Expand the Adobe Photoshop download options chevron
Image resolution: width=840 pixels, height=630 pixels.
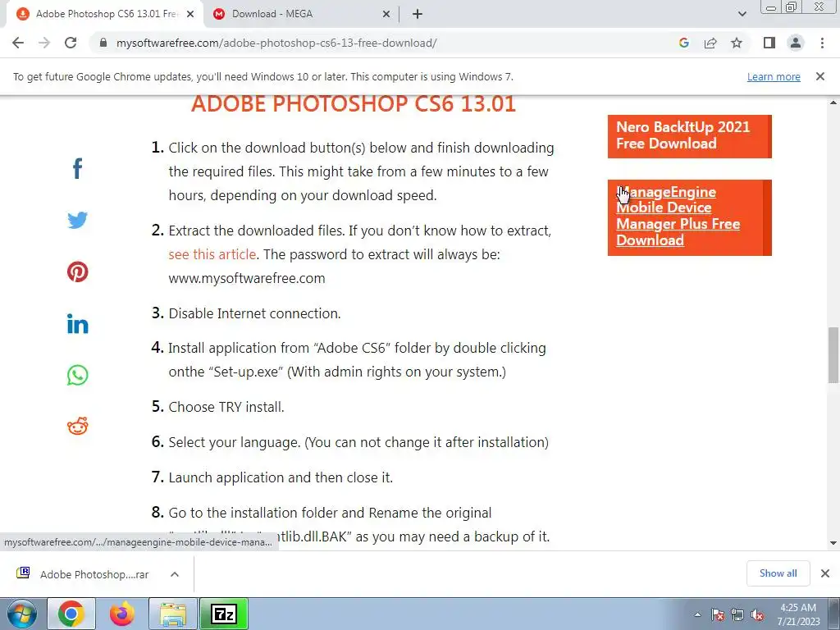tap(174, 574)
